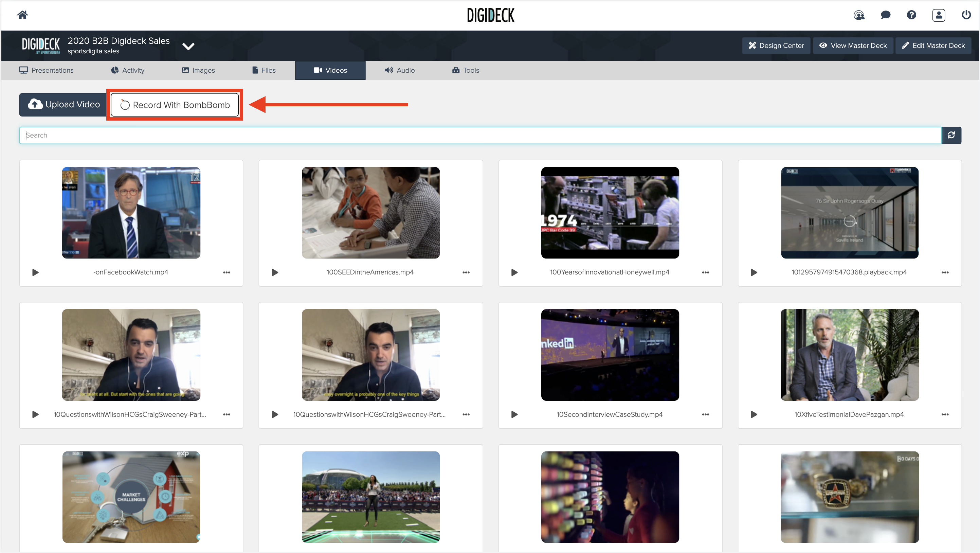Select the Videos camera icon tab
Viewport: 980px width, 553px height.
tap(319, 70)
